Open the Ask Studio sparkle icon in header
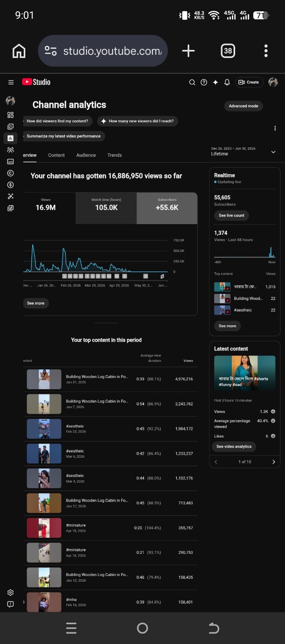 click(x=215, y=82)
